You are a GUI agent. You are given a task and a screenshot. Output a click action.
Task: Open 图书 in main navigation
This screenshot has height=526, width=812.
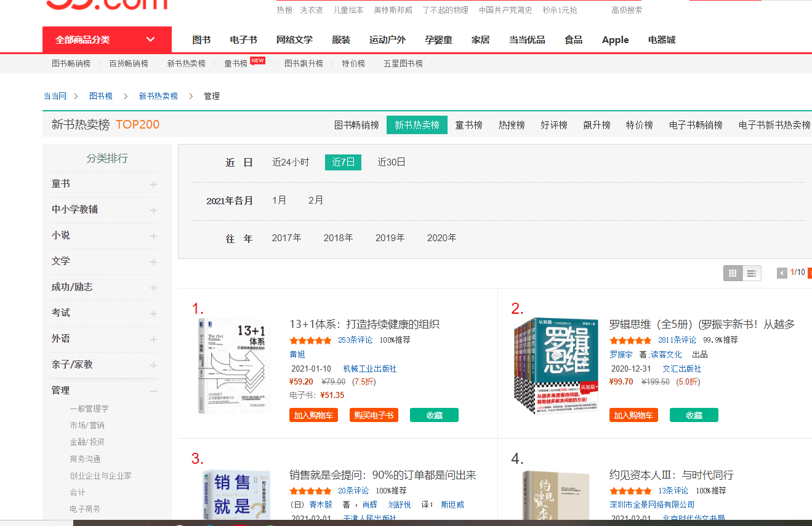point(201,39)
